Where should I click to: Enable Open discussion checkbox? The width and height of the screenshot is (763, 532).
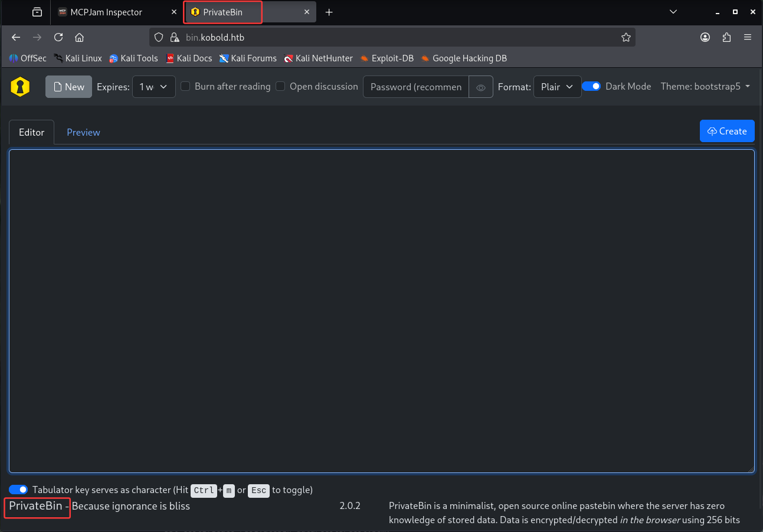280,86
